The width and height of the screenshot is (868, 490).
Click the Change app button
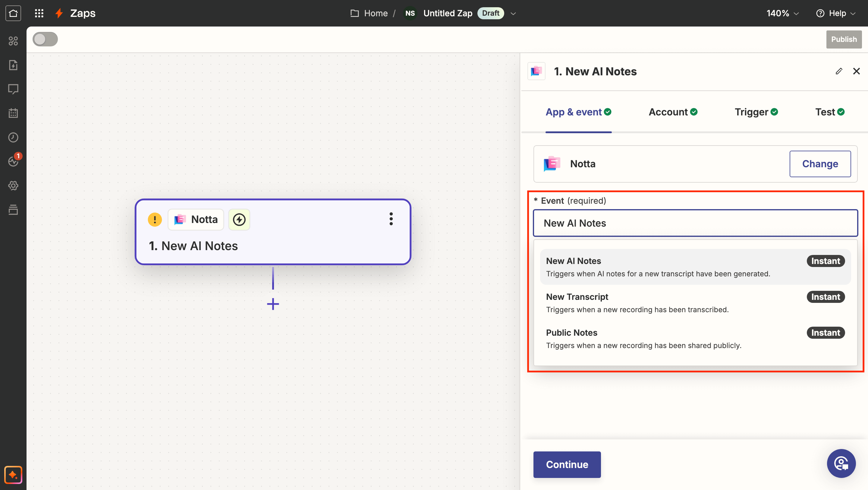click(x=820, y=164)
